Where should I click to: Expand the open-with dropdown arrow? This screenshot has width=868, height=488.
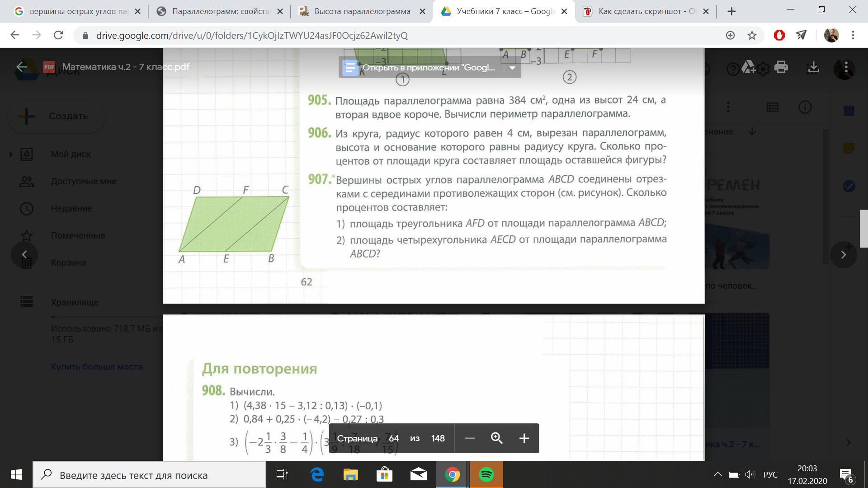(512, 68)
